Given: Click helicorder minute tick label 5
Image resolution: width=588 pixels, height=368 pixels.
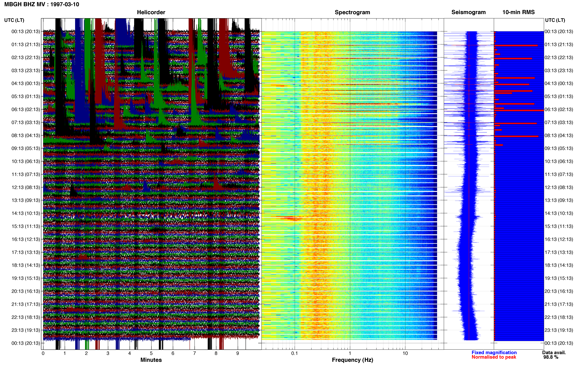Looking at the screenshot, I should pos(151,353).
